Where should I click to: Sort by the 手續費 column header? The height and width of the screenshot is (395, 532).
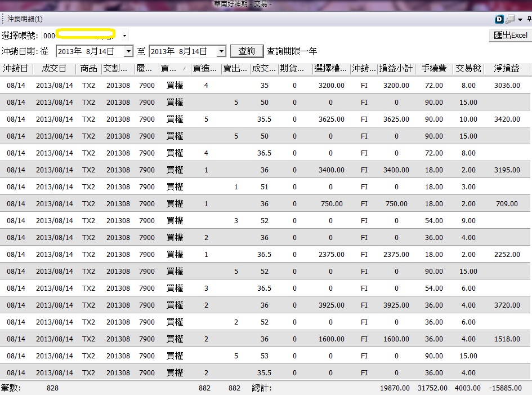(434, 69)
